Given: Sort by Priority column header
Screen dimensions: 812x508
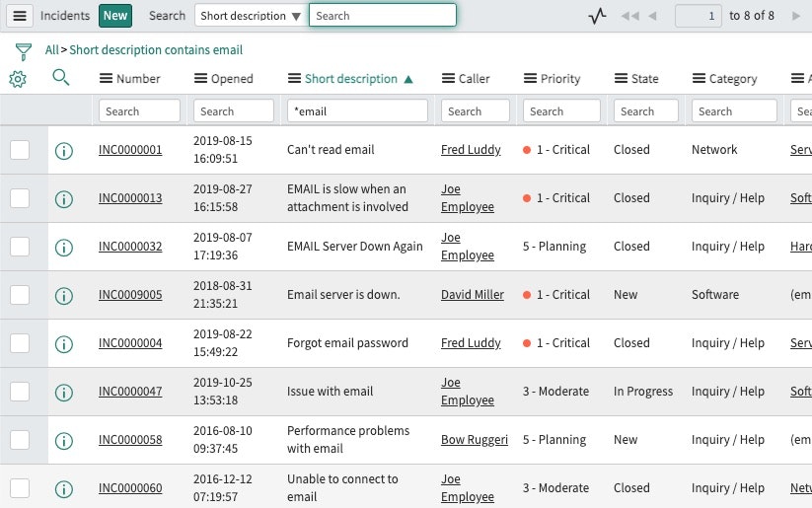Looking at the screenshot, I should pyautogui.click(x=560, y=79).
